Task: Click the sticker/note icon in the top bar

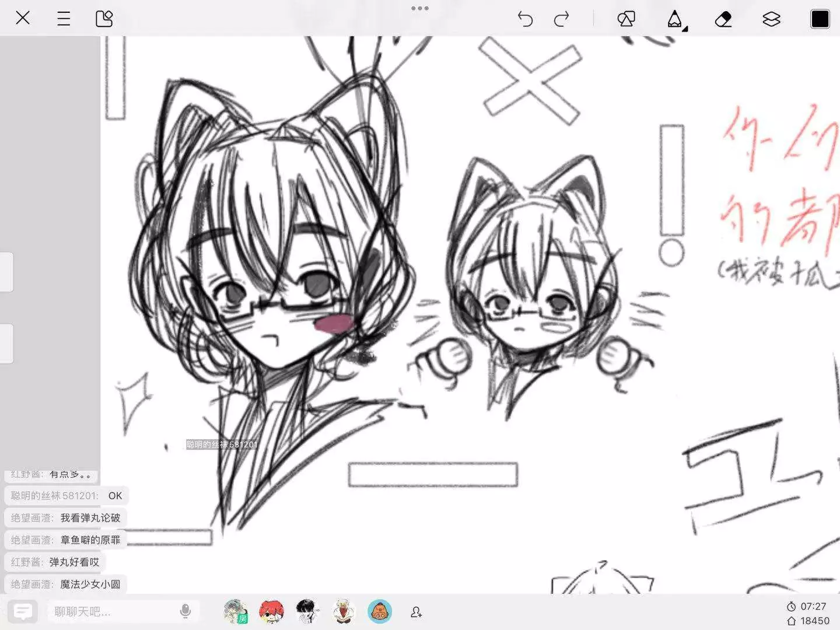Action: point(104,19)
